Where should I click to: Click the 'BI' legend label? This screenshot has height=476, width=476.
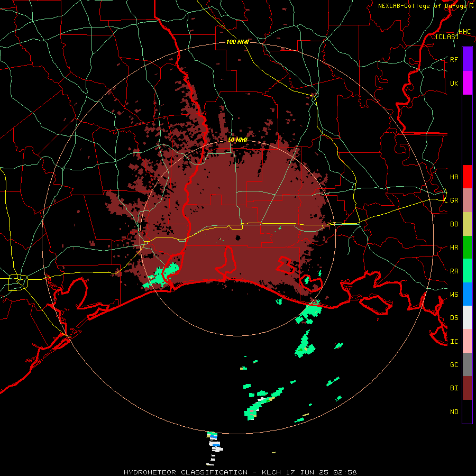(454, 388)
